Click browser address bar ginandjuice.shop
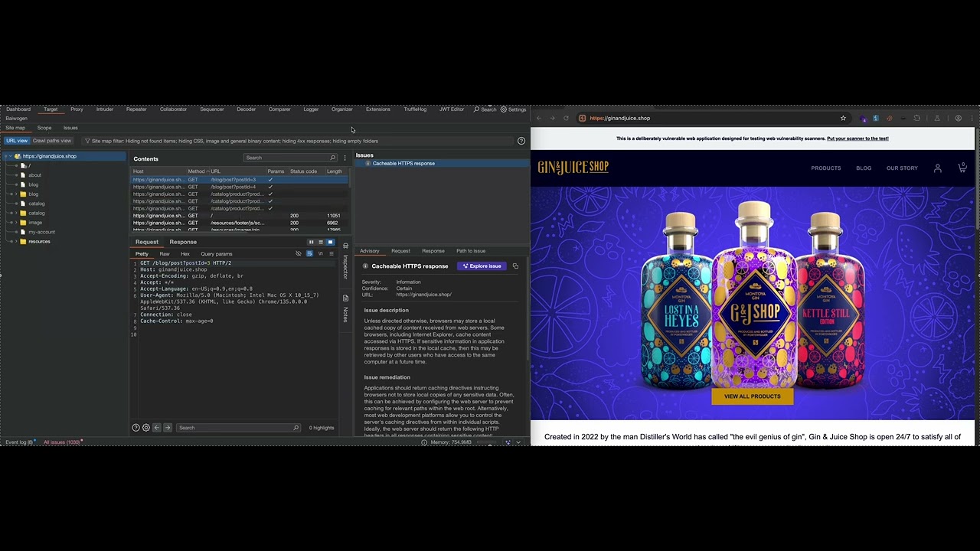Screen dimensions: 980x551 [x=712, y=118]
